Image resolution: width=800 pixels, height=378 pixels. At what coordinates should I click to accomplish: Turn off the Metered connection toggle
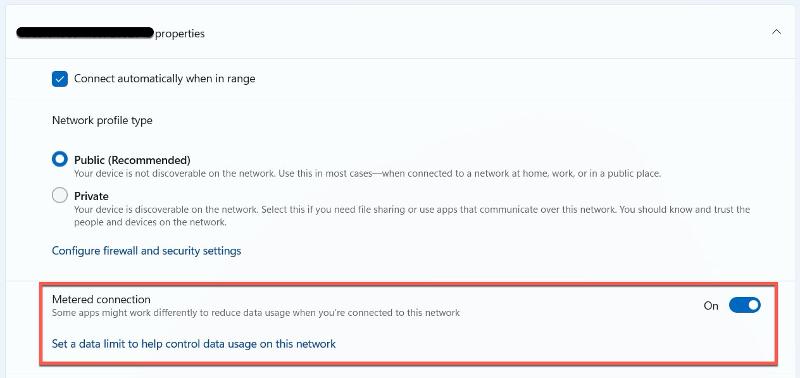tap(744, 306)
